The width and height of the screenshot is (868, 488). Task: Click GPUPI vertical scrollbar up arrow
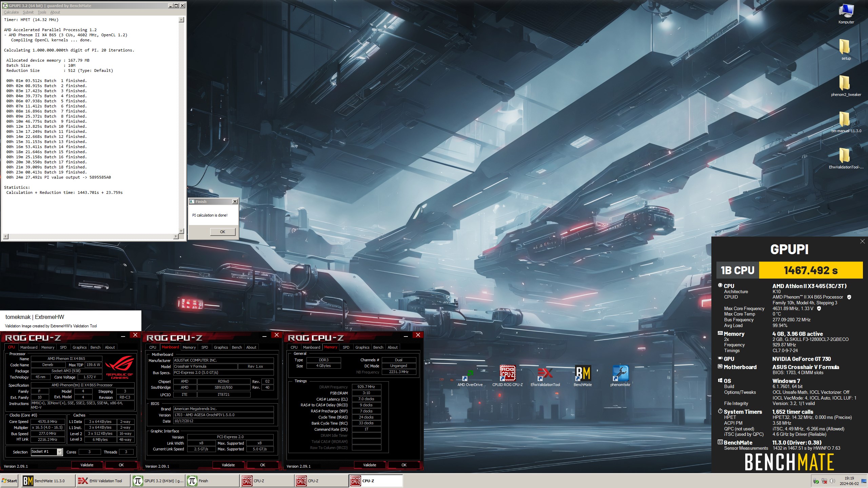181,20
